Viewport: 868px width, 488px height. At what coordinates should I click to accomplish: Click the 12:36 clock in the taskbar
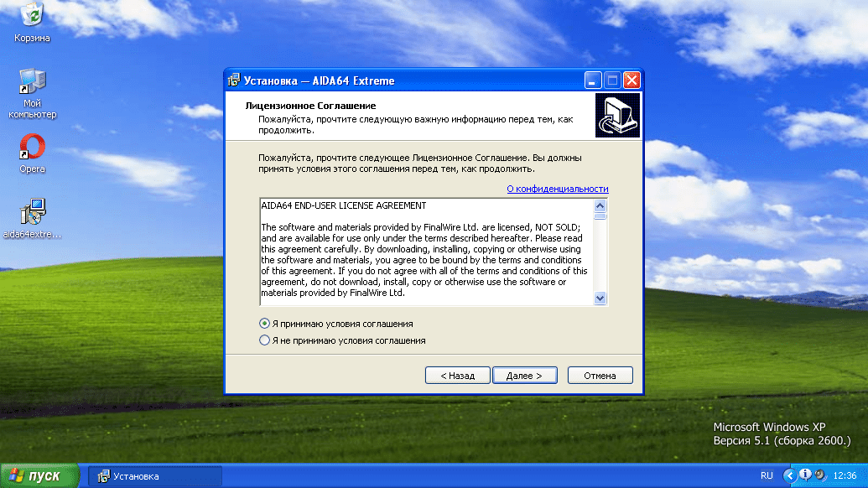pos(845,475)
